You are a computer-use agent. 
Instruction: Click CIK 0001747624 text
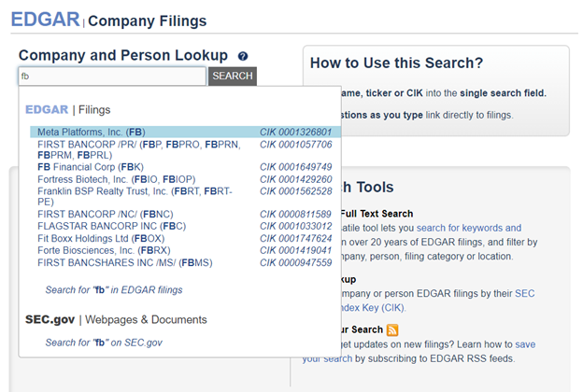point(295,239)
